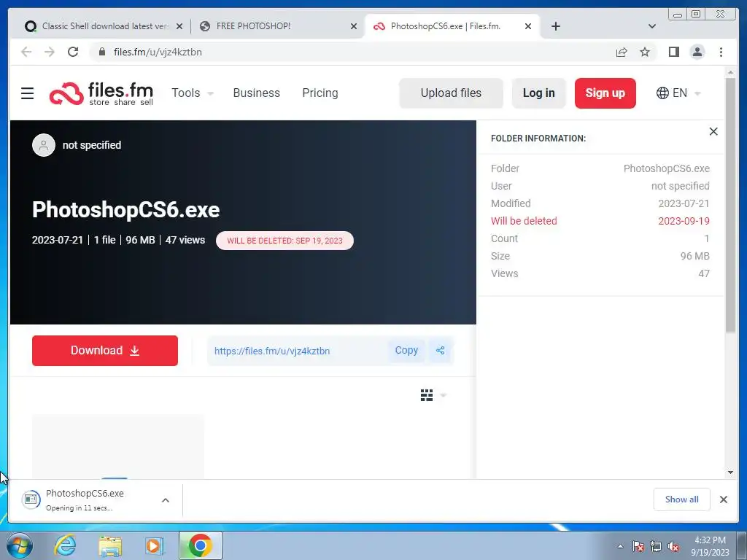Go forward in browser history
The image size is (747, 560).
coord(50,52)
